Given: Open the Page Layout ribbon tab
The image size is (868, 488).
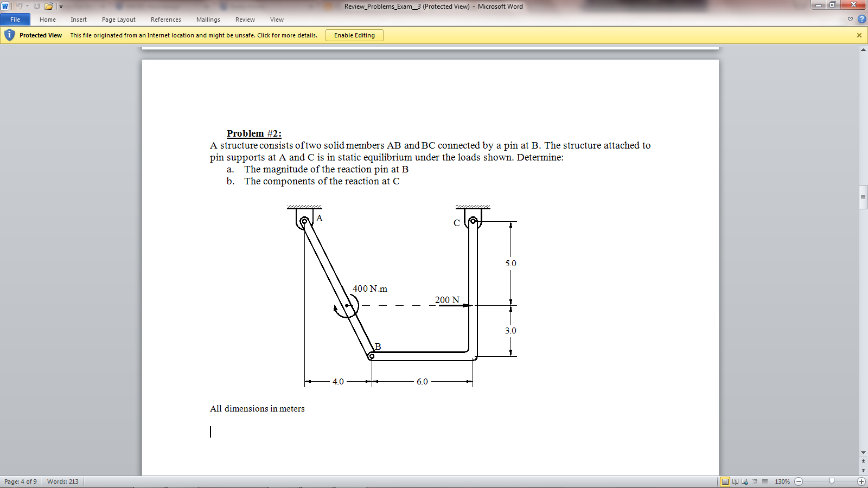Looking at the screenshot, I should [119, 20].
